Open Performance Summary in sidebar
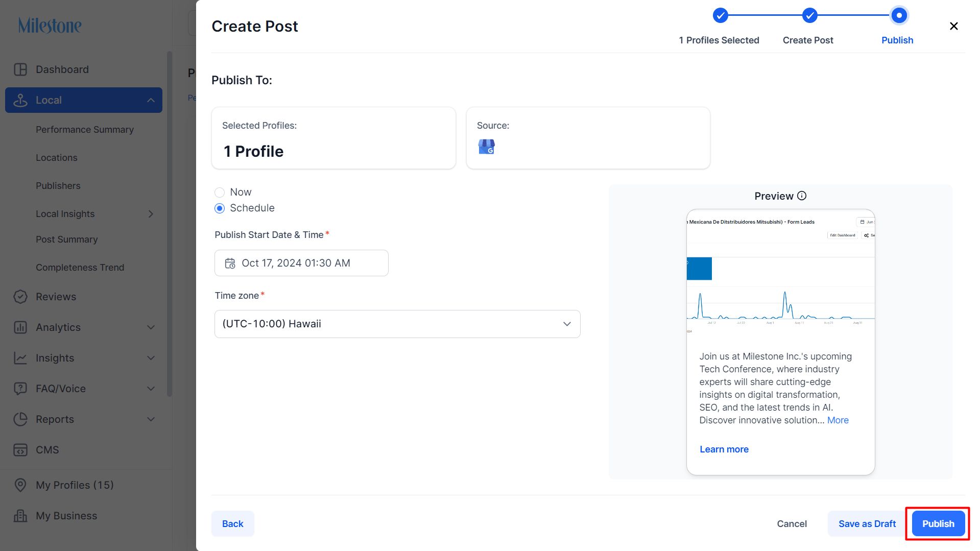980x551 pixels. (85, 130)
